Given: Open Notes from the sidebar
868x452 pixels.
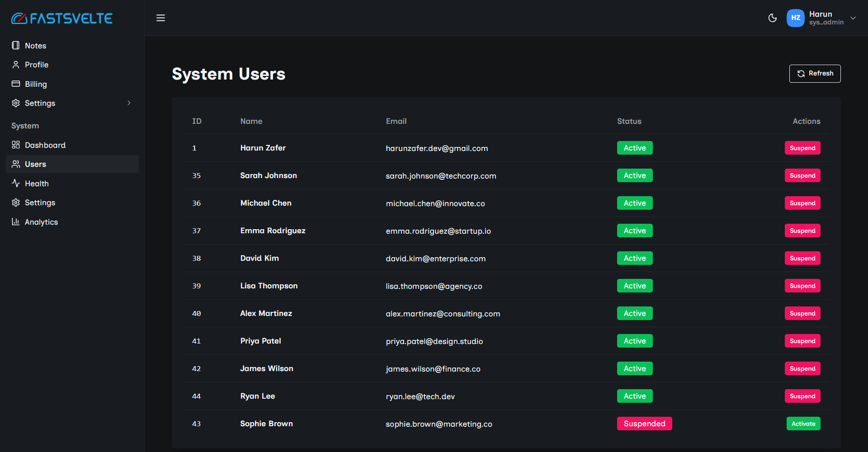Looking at the screenshot, I should pos(35,46).
